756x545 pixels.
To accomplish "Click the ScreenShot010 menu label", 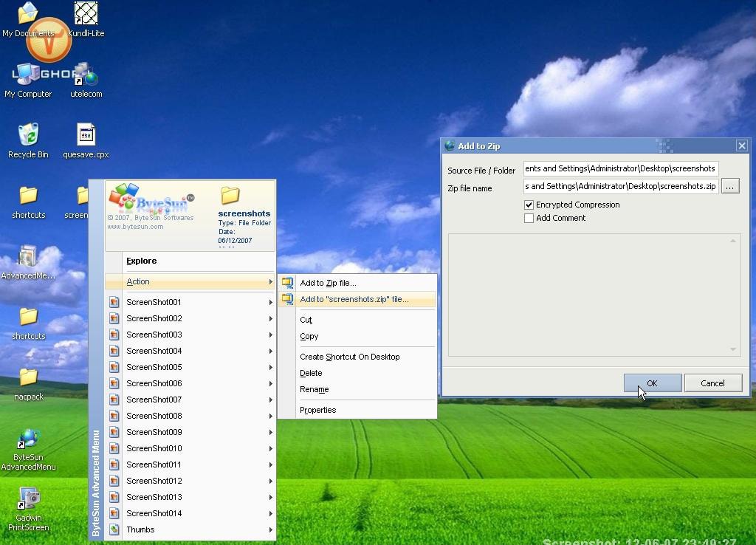I will point(154,448).
